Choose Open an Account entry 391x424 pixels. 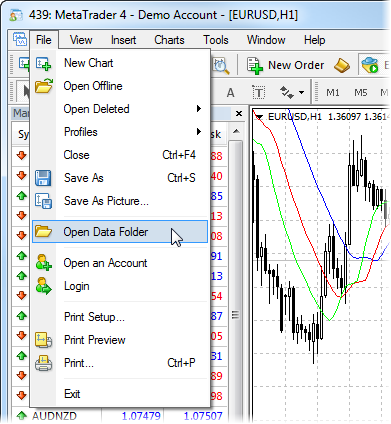(x=120, y=263)
